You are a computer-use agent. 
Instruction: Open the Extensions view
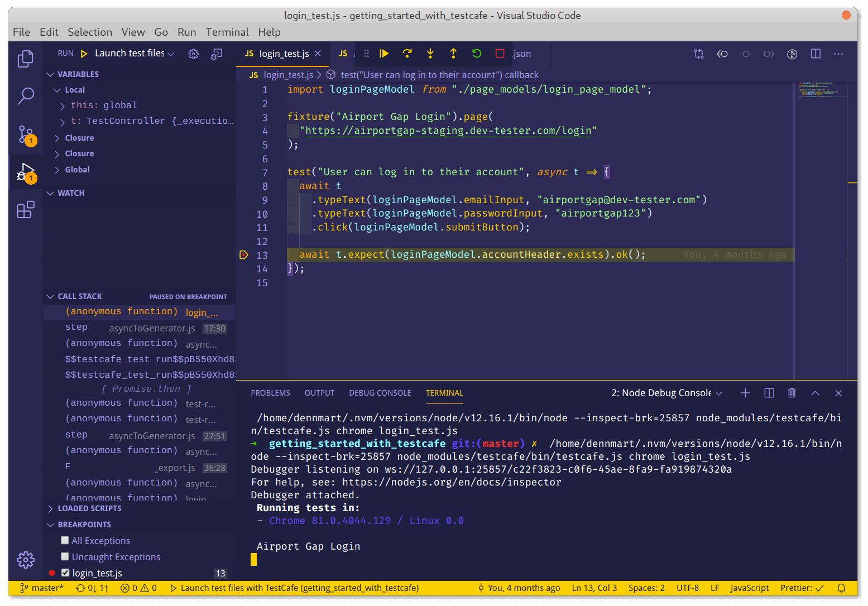click(x=26, y=210)
